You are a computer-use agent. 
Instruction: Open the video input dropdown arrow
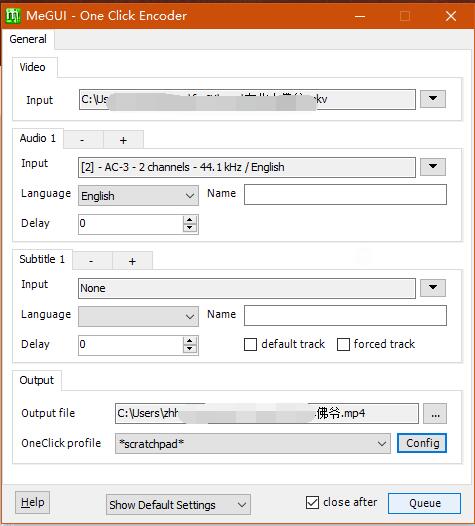point(433,99)
